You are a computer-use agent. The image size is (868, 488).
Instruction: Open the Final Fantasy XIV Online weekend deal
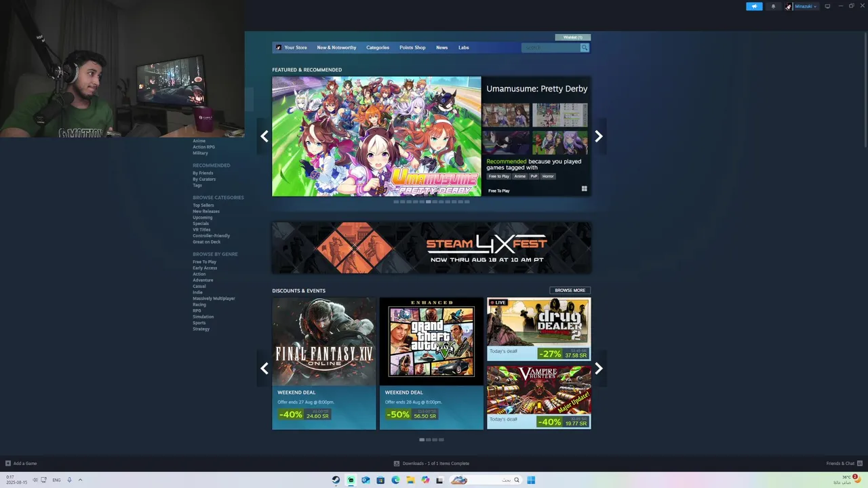pyautogui.click(x=324, y=363)
